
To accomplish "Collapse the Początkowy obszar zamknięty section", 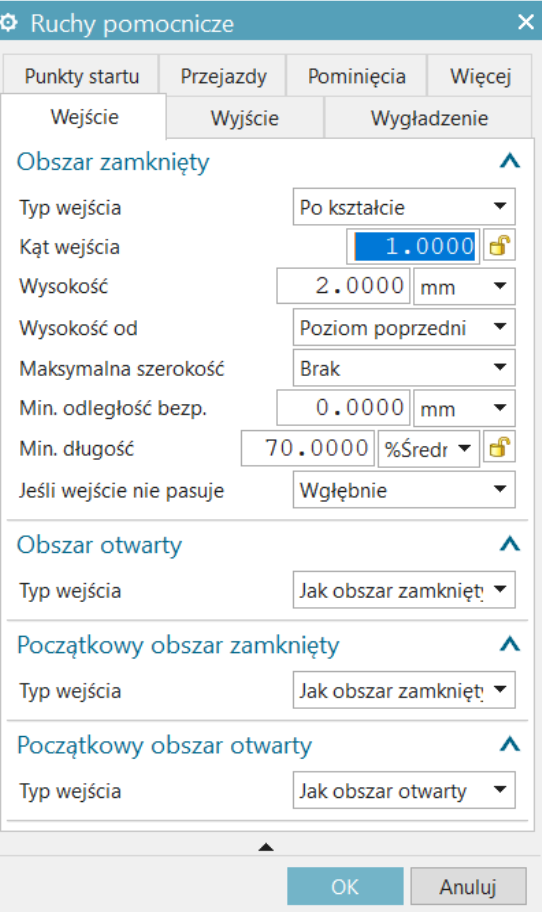I will (509, 644).
